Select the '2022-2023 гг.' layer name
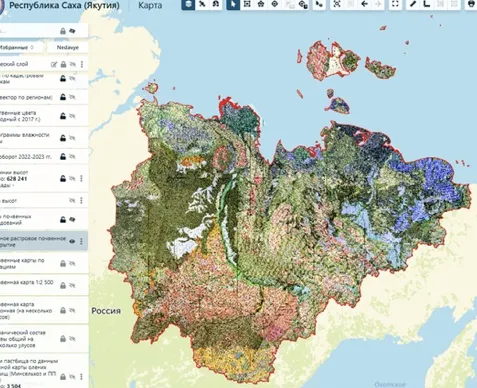This screenshot has width=477, height=388. pos(26,156)
